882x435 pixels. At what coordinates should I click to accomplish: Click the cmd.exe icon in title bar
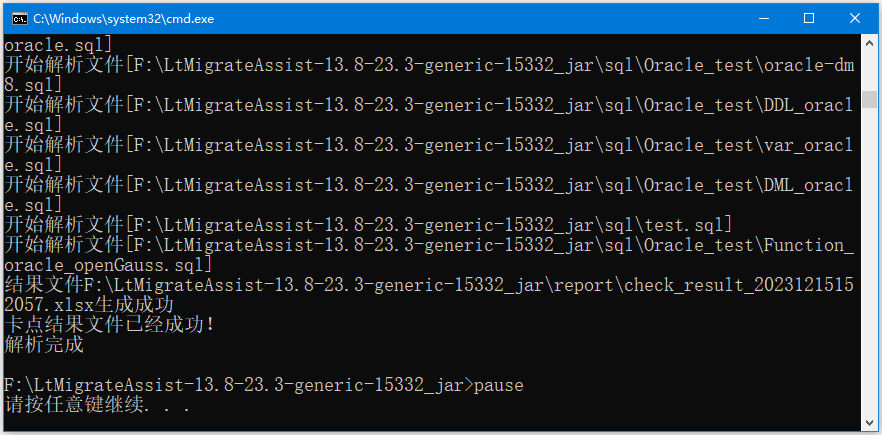pyautogui.click(x=19, y=19)
